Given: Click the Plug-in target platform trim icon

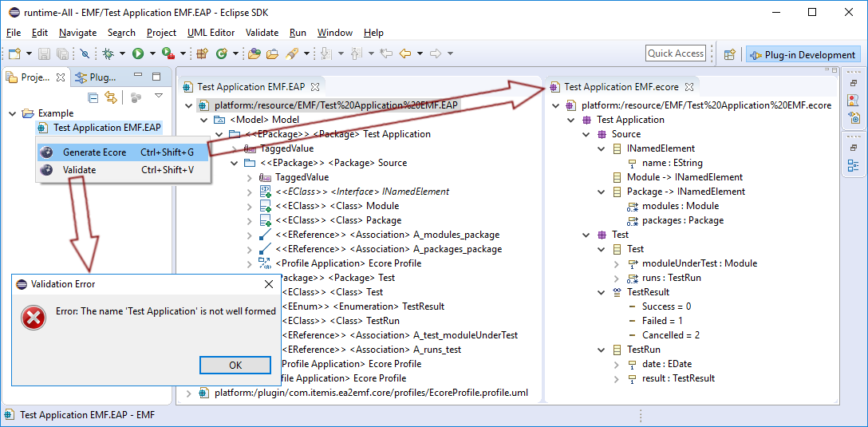Looking at the screenshot, I should click(853, 117).
